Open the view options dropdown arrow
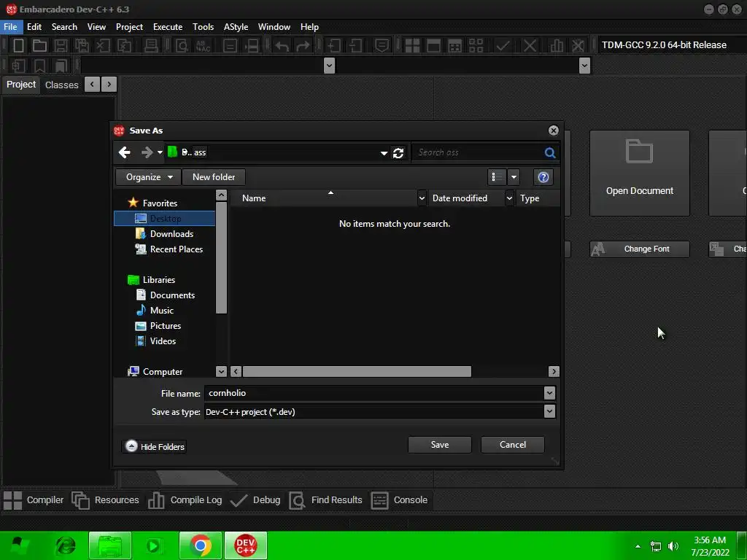The height and width of the screenshot is (560, 747). [514, 177]
